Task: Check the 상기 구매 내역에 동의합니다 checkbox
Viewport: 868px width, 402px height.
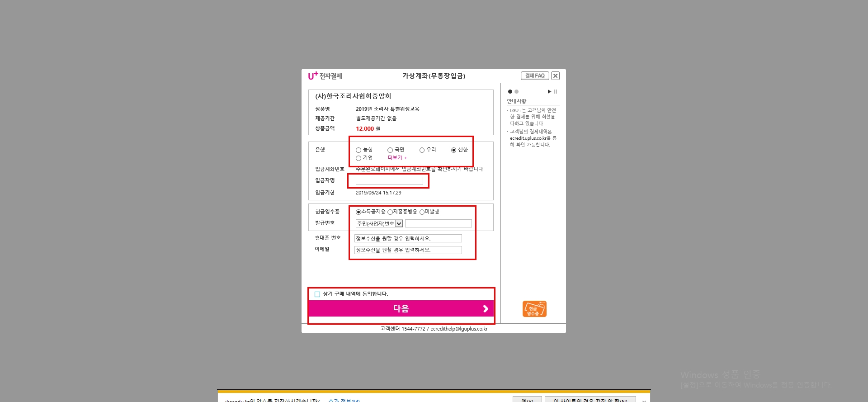Action: point(317,294)
